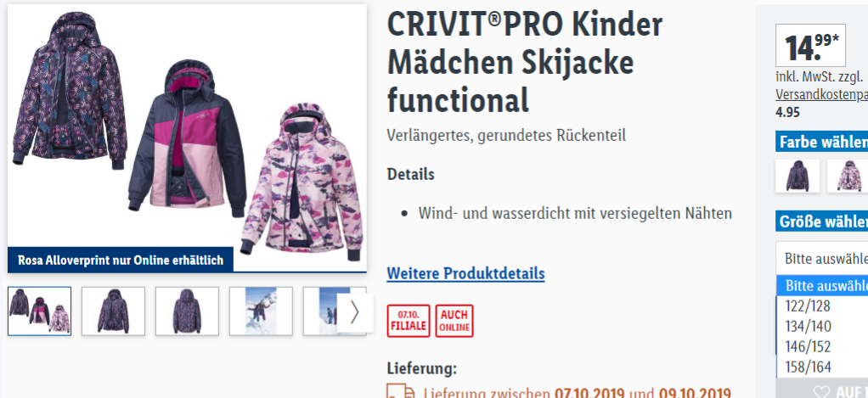Pick size 158/164 from the list

[822, 367]
